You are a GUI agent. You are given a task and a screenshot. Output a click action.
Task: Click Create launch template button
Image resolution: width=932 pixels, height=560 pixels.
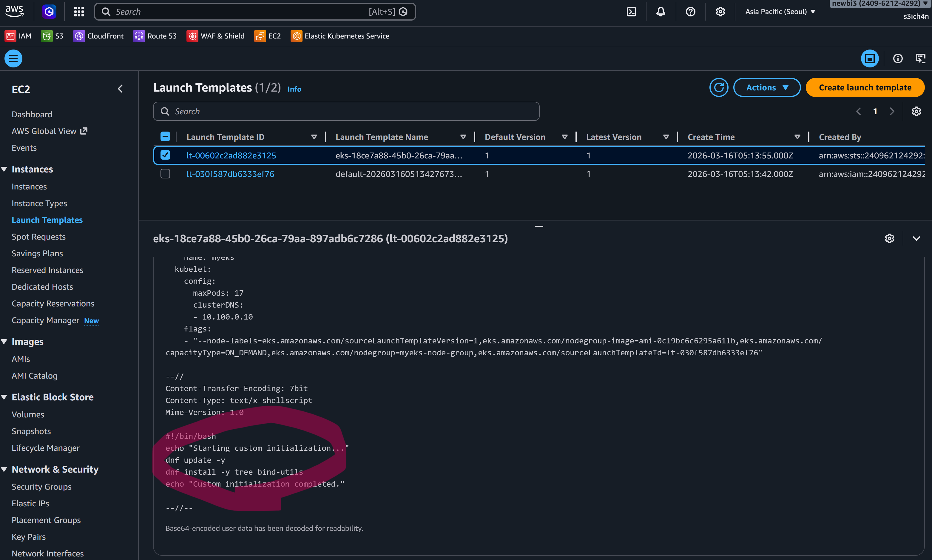pyautogui.click(x=865, y=87)
